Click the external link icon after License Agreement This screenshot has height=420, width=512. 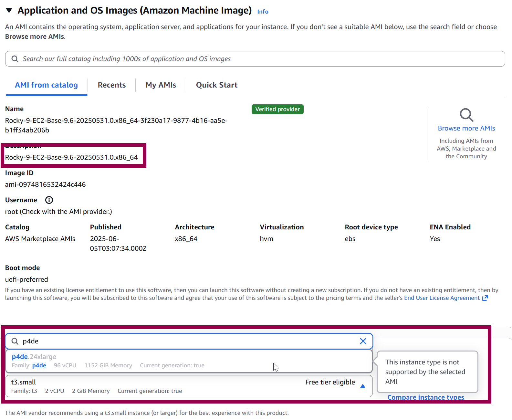[x=485, y=298]
